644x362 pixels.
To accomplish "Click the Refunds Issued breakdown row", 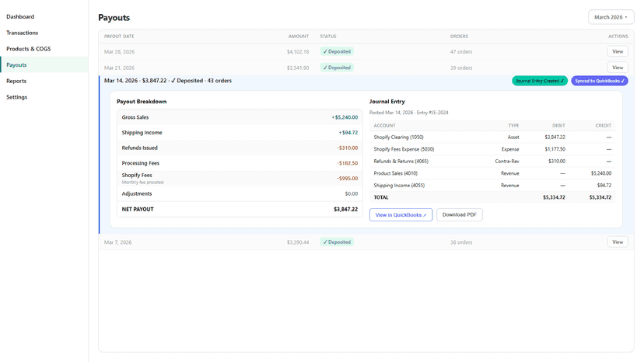I will pos(240,148).
